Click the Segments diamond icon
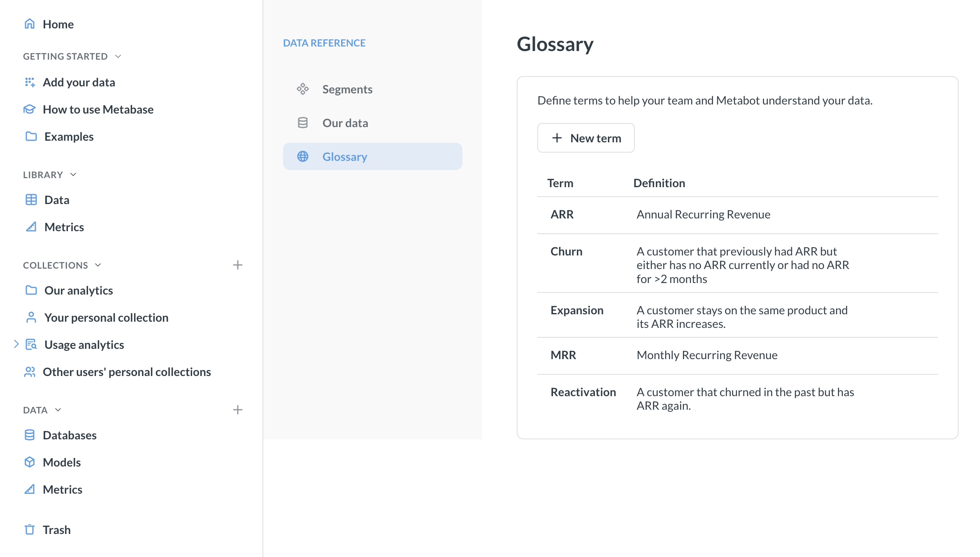Screen dimensions: 980x557 coord(303,89)
